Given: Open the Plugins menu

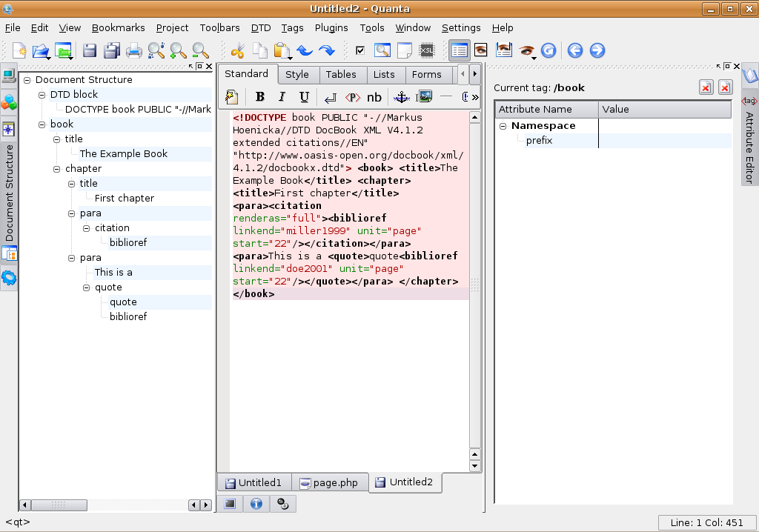Looking at the screenshot, I should (x=331, y=27).
